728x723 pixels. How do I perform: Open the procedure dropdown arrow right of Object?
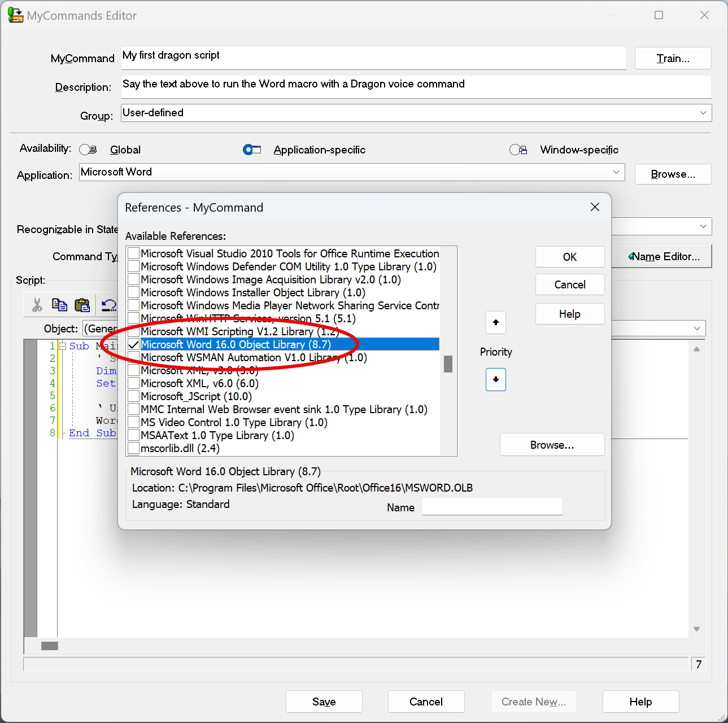(x=697, y=328)
